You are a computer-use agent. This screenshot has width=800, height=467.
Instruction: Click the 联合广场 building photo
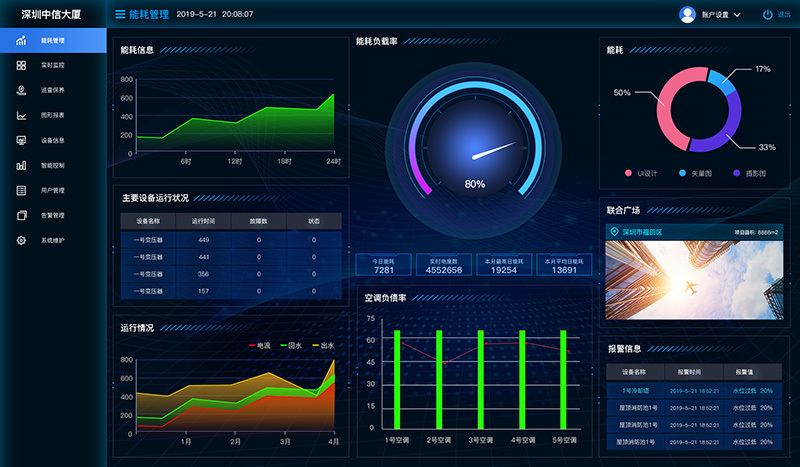[694, 280]
